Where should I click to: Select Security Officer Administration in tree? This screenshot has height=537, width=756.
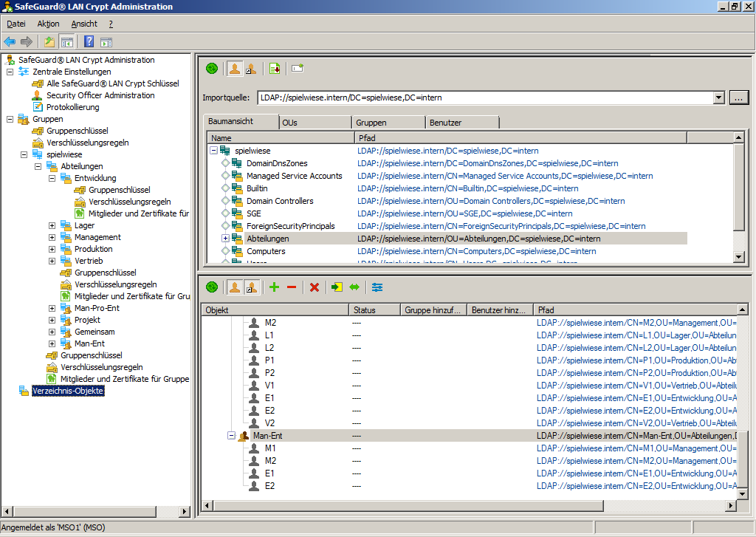(100, 95)
